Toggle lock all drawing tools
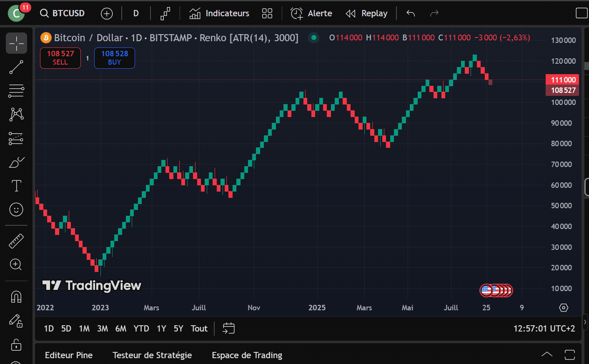Image resolution: width=589 pixels, height=364 pixels. (16, 345)
